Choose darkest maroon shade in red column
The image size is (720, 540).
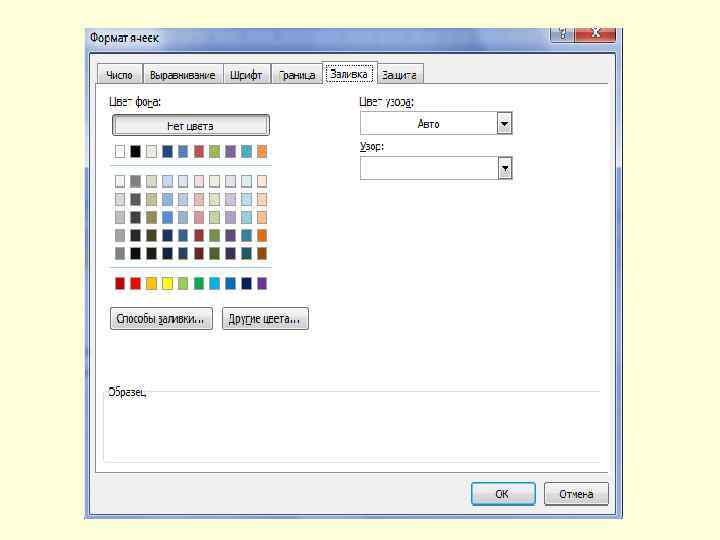199,253
